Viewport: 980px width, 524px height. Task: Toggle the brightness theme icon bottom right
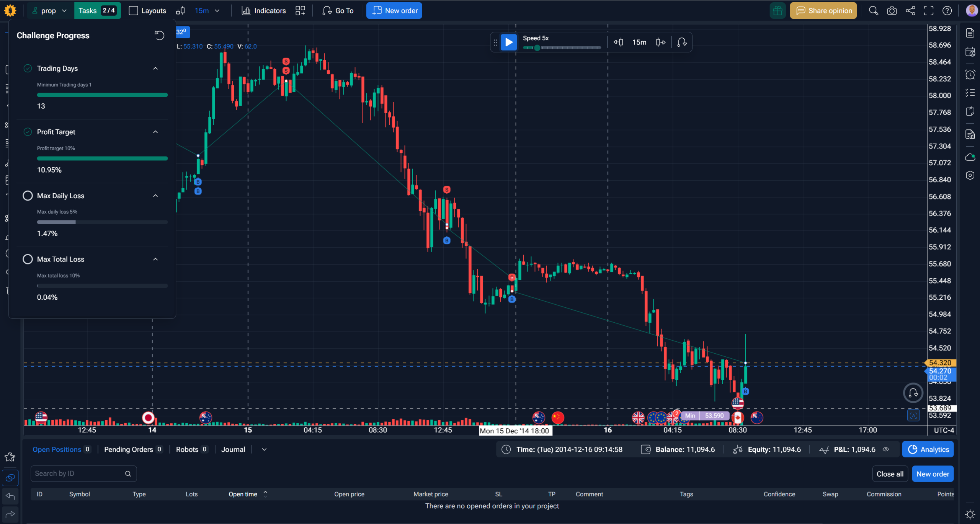pyautogui.click(x=970, y=514)
